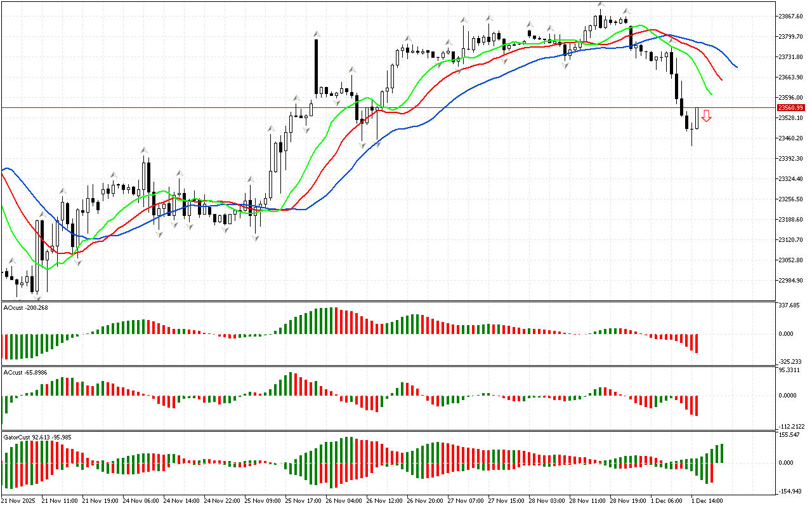Image resolution: width=812 pixels, height=508 pixels.
Task: Click the fractal arrow above the highest candle
Action: click(x=601, y=6)
